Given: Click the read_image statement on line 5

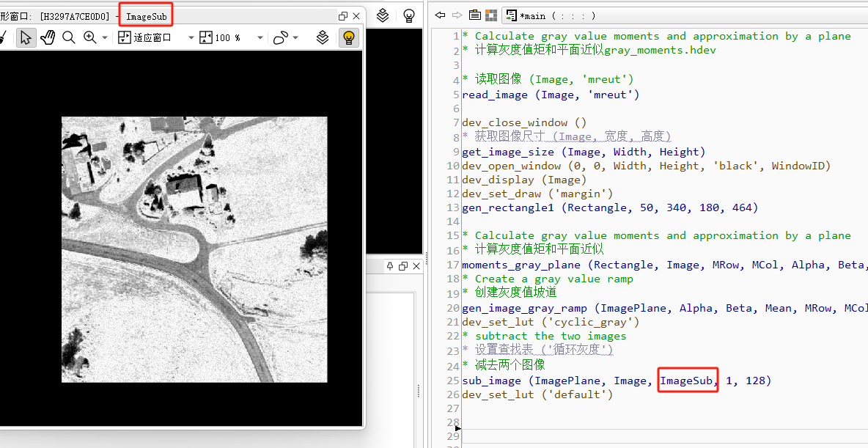Looking at the screenshot, I should 494,94.
